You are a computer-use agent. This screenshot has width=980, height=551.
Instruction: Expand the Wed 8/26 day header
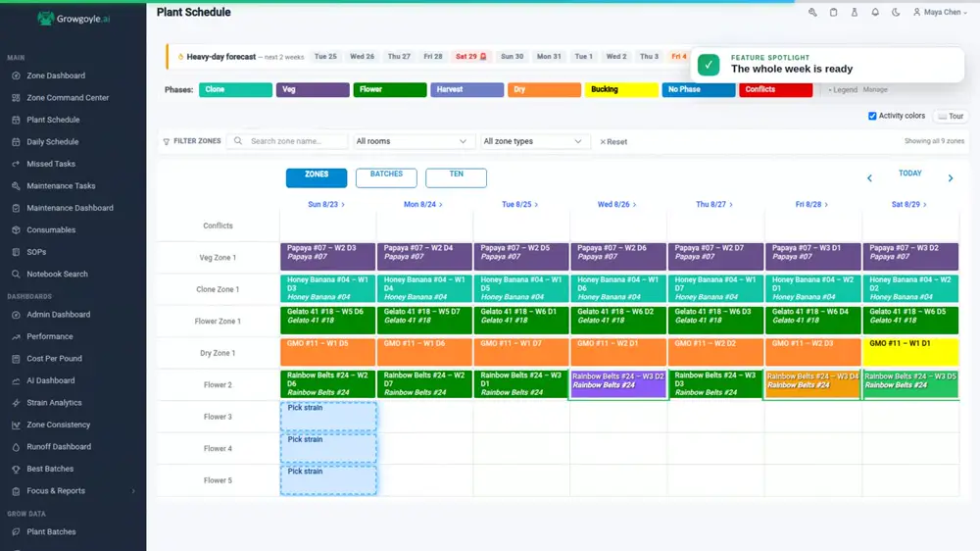pyautogui.click(x=616, y=205)
